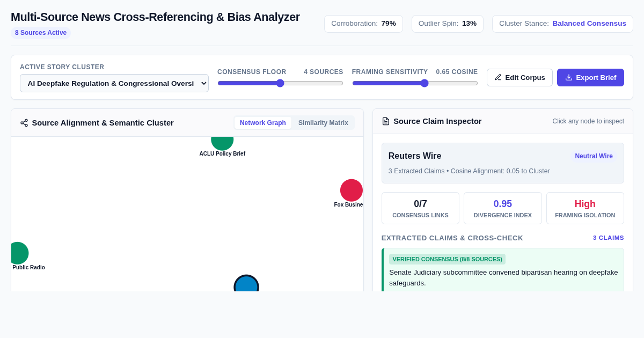Click the '4 SOURCES' value text
The width and height of the screenshot is (644, 338).
click(324, 72)
